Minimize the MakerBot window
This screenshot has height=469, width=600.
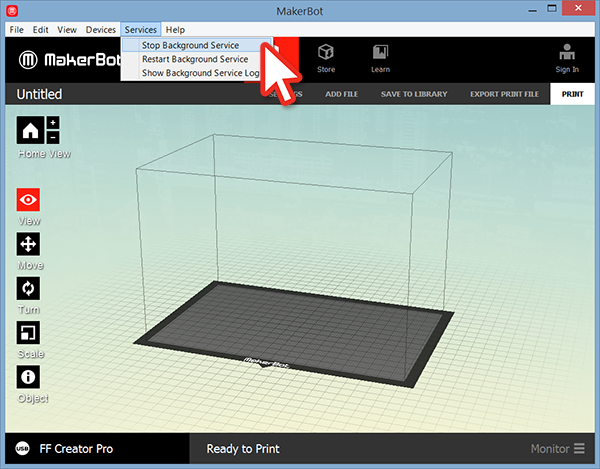coord(532,10)
